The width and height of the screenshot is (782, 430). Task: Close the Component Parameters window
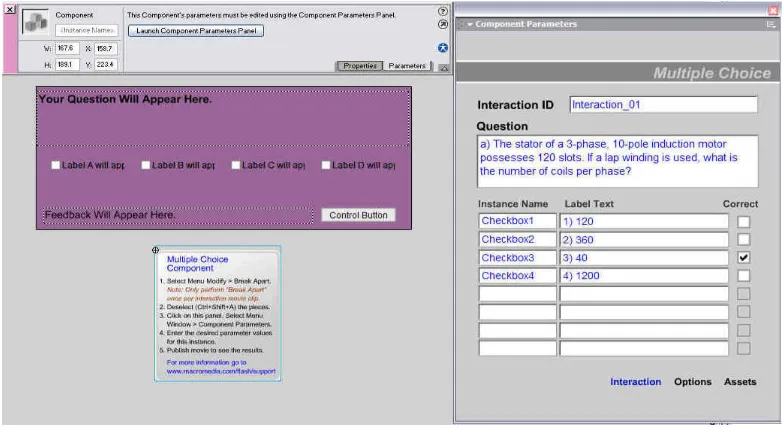tap(773, 10)
